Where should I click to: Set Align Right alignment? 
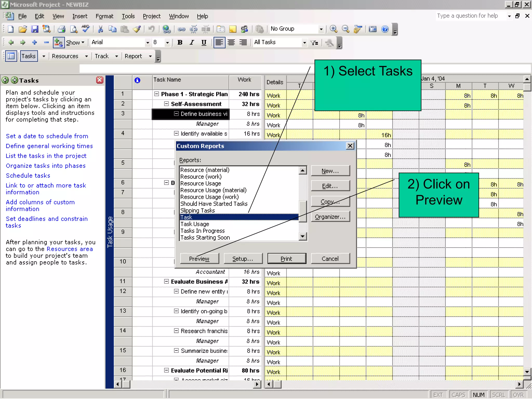pos(243,43)
